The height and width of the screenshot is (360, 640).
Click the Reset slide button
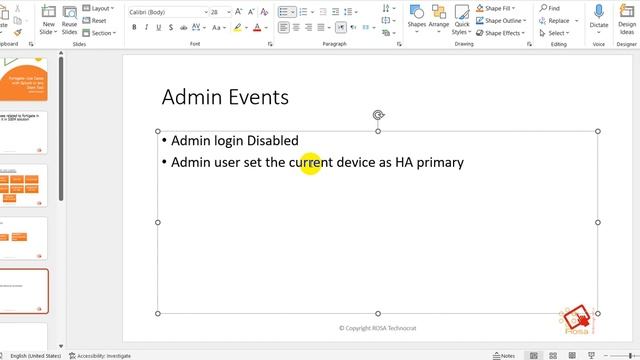pyautogui.click(x=94, y=20)
